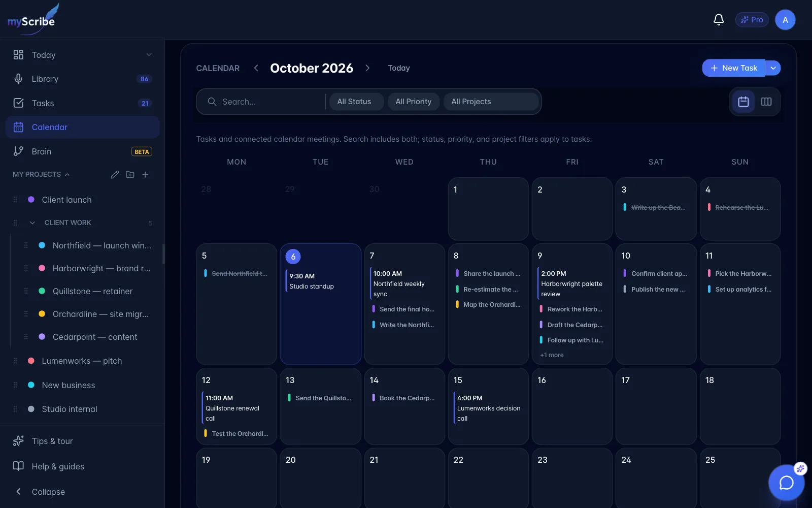This screenshot has width=812, height=508.
Task: Click the user avatar A
Action: (785, 20)
